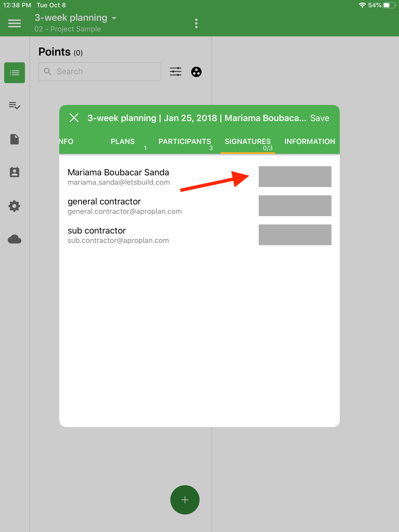Screen dimensions: 399x532
Task: Open the filter sliders icon
Action: pos(176,72)
